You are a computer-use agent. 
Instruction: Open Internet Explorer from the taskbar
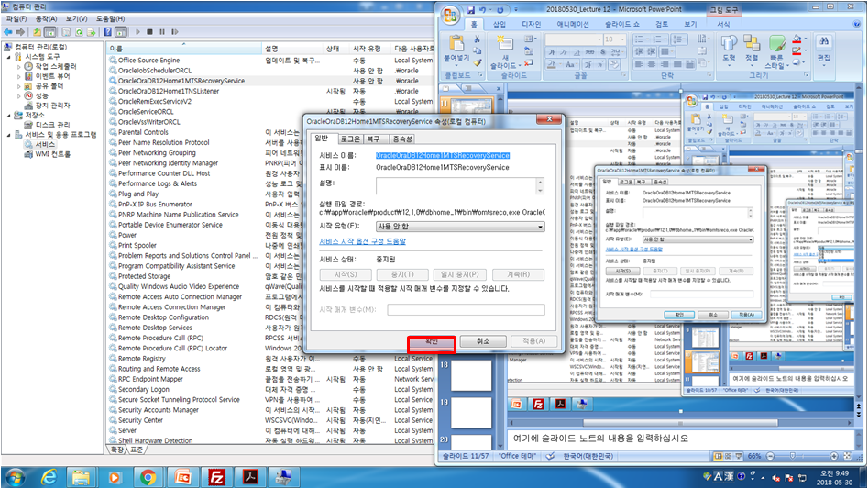tap(49, 477)
